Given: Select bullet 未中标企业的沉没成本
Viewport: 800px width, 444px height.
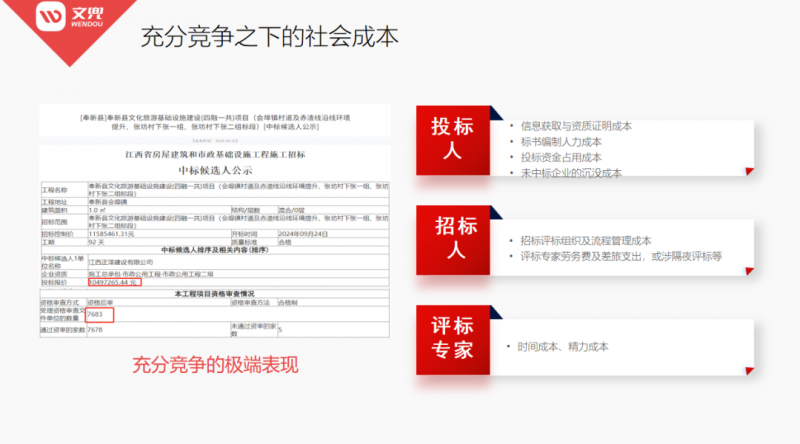Looking at the screenshot, I should pos(571,173).
